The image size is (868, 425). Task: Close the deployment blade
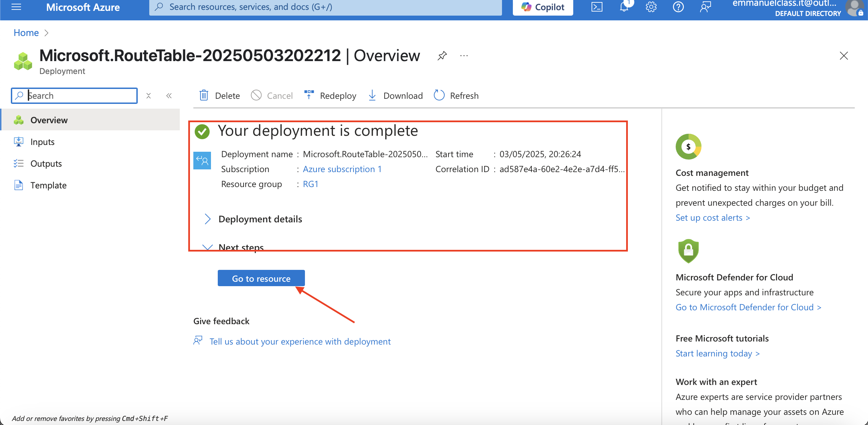(844, 56)
